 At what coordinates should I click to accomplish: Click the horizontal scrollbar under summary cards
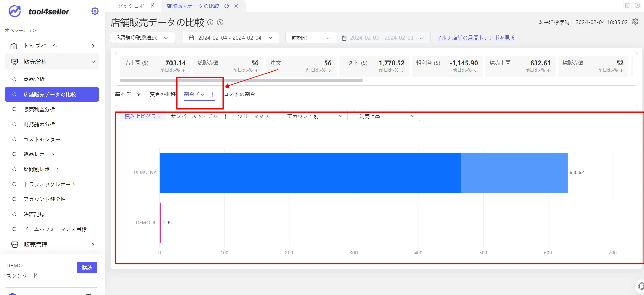tap(241, 80)
